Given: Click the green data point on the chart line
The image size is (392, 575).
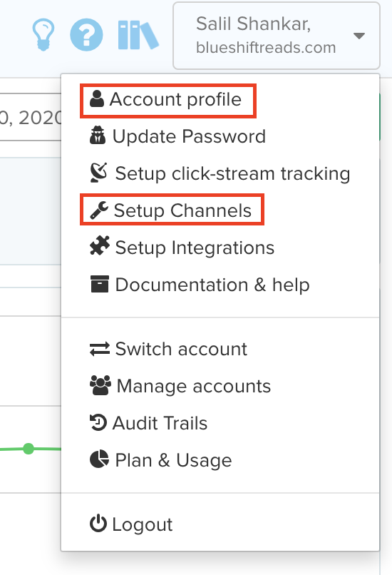Looking at the screenshot, I should click(x=29, y=449).
